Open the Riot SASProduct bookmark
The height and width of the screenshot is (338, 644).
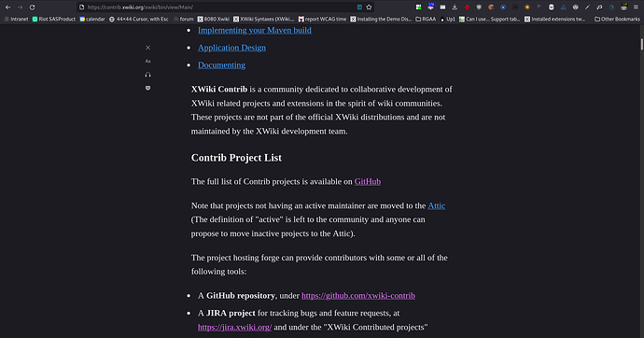(x=54, y=19)
